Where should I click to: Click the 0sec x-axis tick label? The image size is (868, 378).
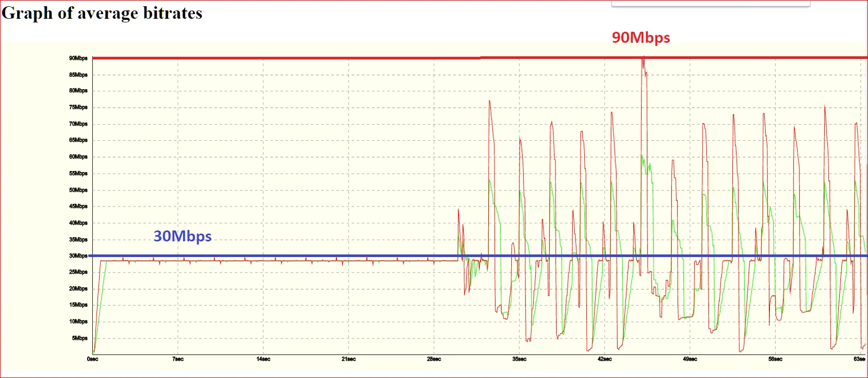pos(92,359)
